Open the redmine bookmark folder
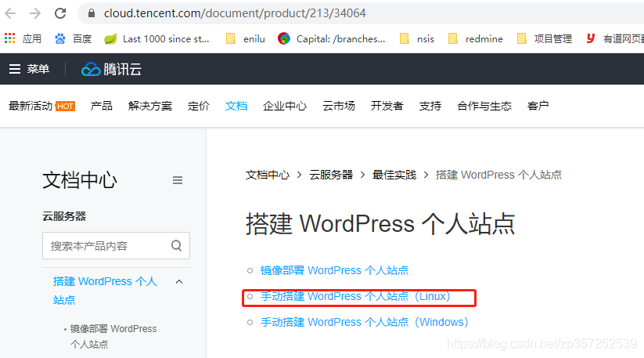Viewport: 644px width, 358px height. pyautogui.click(x=476, y=39)
